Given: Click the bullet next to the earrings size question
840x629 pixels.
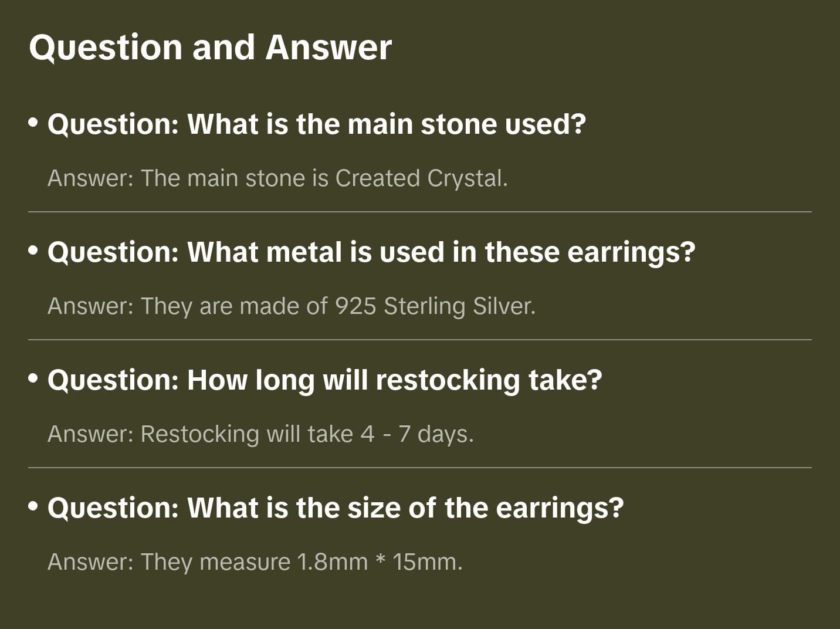Looking at the screenshot, I should point(33,506).
